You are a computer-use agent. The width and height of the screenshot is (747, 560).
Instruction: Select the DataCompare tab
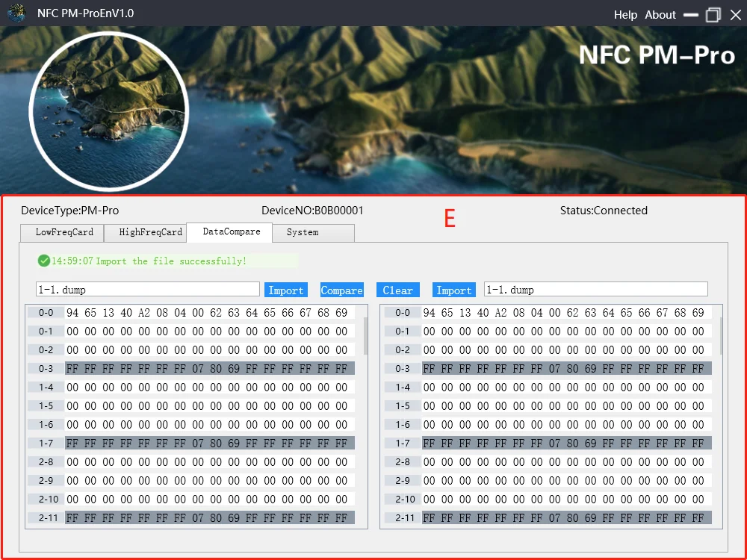pos(229,232)
